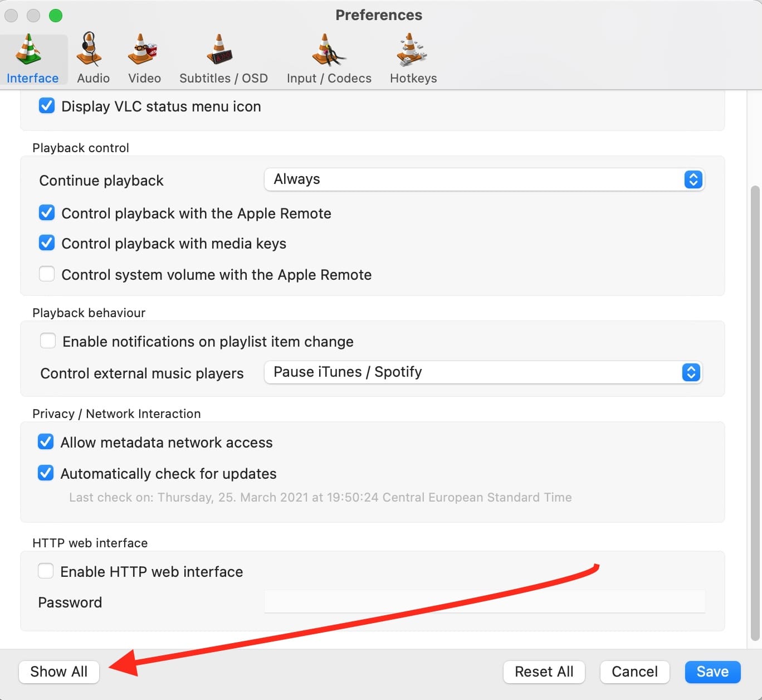Open Subtitles / OSD cone icon
This screenshot has width=762, height=700.
pyautogui.click(x=221, y=49)
